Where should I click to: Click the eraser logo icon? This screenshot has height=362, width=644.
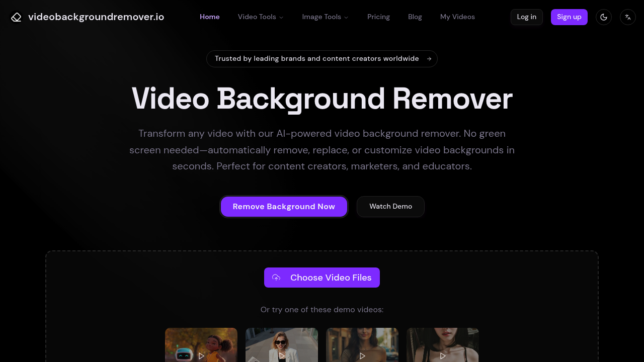point(16,17)
